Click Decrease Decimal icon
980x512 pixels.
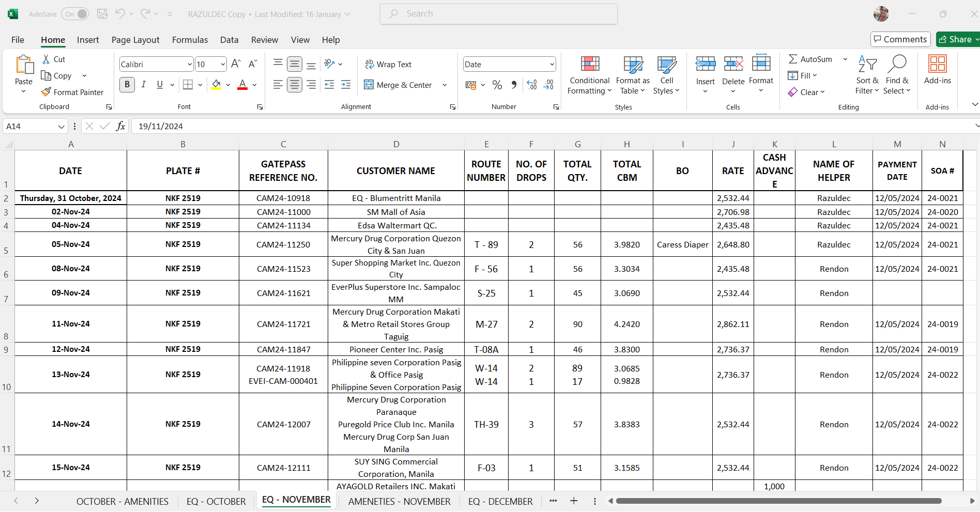(548, 85)
